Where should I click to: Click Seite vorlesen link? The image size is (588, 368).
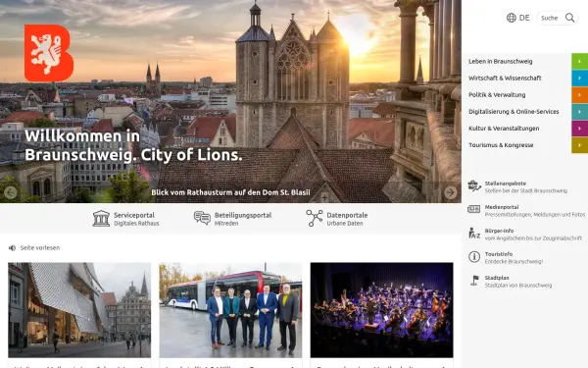(40, 248)
